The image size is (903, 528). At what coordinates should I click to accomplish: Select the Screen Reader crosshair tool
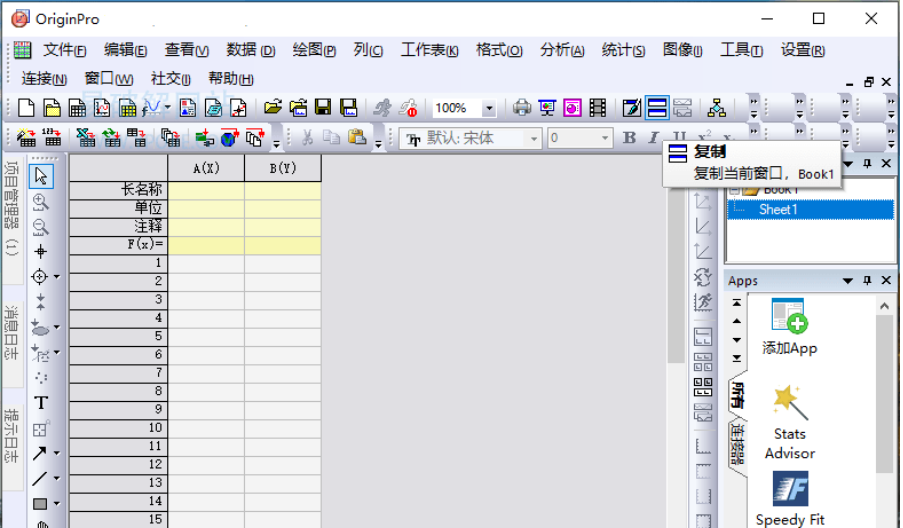(x=41, y=251)
